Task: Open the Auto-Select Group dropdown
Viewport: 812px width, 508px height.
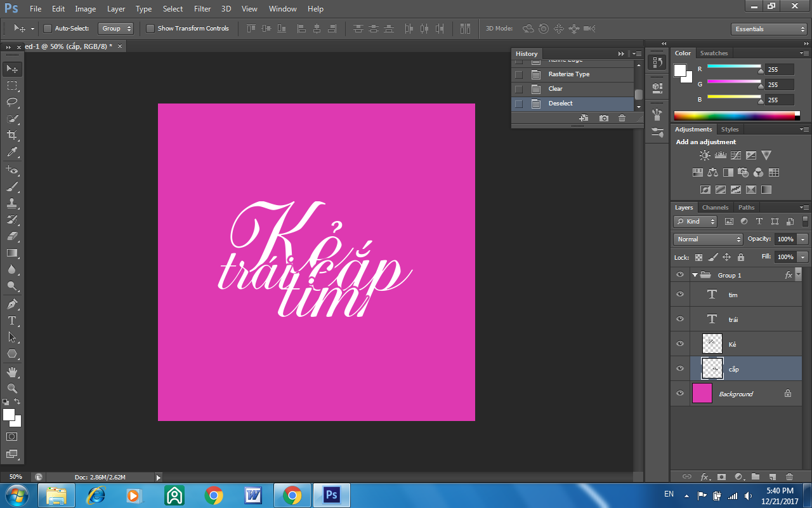Action: click(x=116, y=29)
